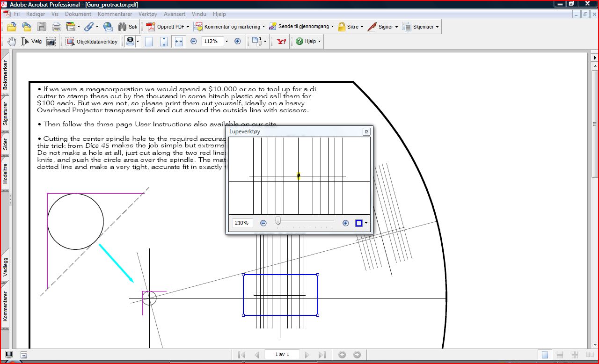Open the zoom percentage dropdown arrow
This screenshot has width=599, height=364.
point(226,41)
